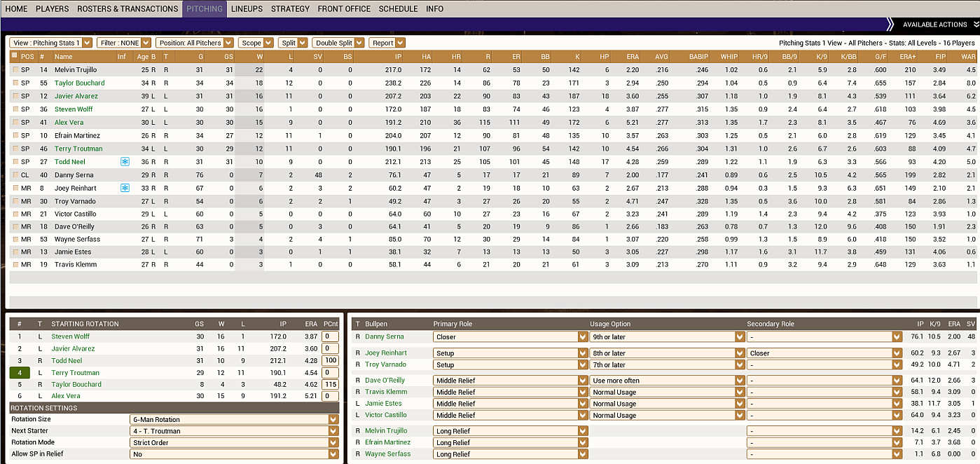The image size is (980, 464).
Task: Check the box next to Melvin Trujillo
Action: [x=15, y=70]
